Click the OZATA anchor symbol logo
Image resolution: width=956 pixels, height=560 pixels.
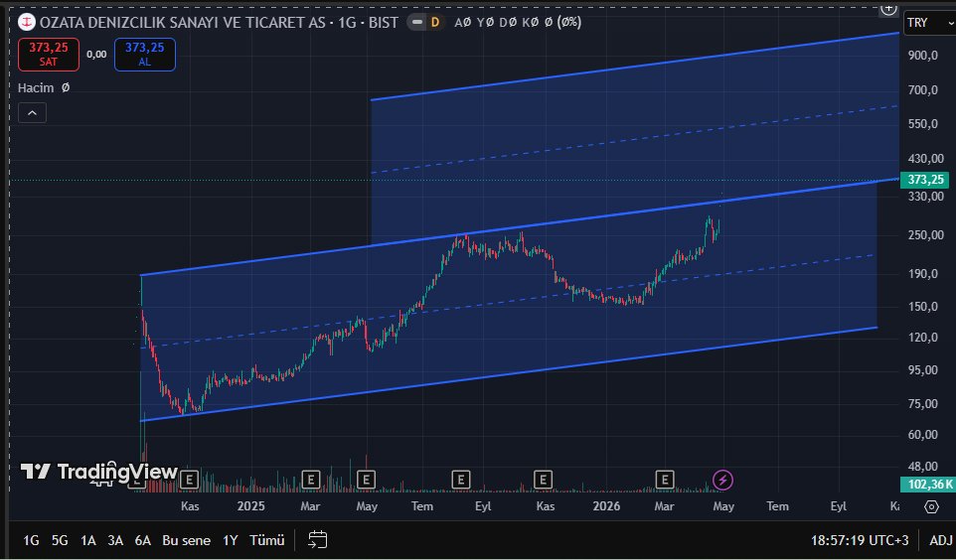coord(26,23)
